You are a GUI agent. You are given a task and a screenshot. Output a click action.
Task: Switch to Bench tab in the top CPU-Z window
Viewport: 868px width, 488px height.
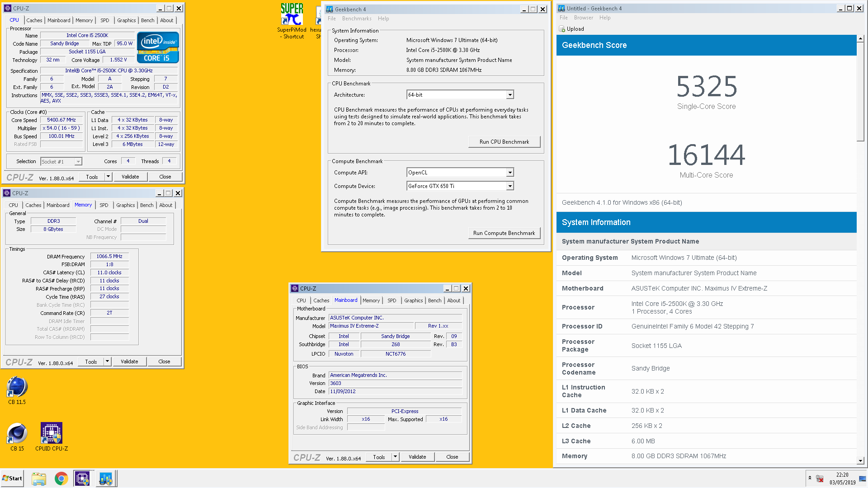click(x=148, y=20)
